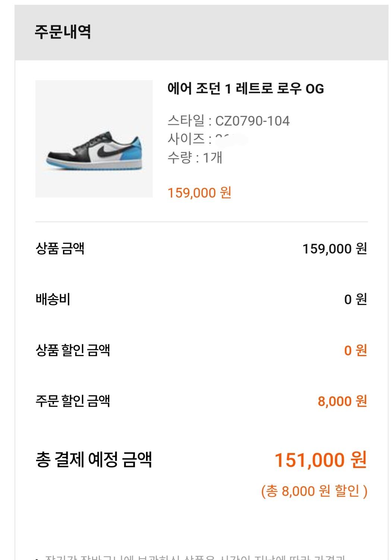This screenshot has width=392, height=560.
Task: Select the 총 결제 예정 금액 label
Action: point(94,459)
